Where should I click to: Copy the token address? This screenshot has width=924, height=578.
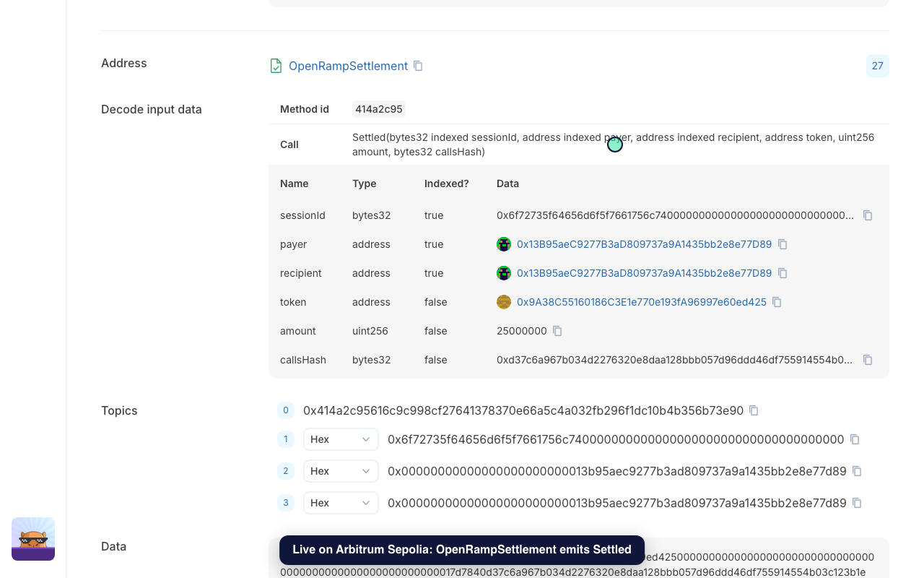(777, 302)
